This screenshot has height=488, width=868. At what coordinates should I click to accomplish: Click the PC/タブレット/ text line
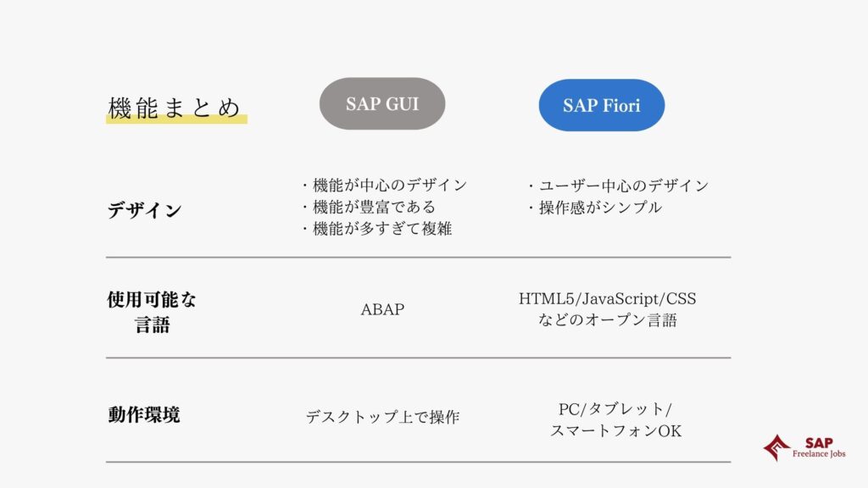615,409
